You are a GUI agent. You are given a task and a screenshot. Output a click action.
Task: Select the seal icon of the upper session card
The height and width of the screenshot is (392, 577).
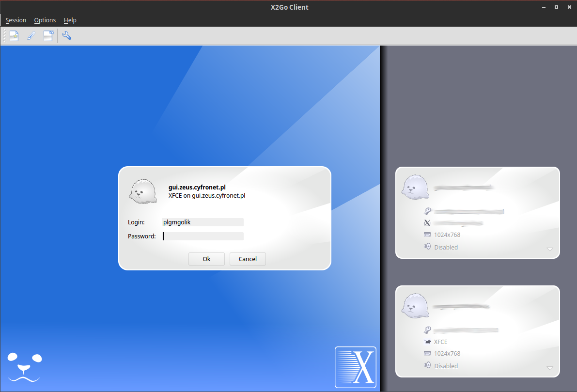[416, 188]
